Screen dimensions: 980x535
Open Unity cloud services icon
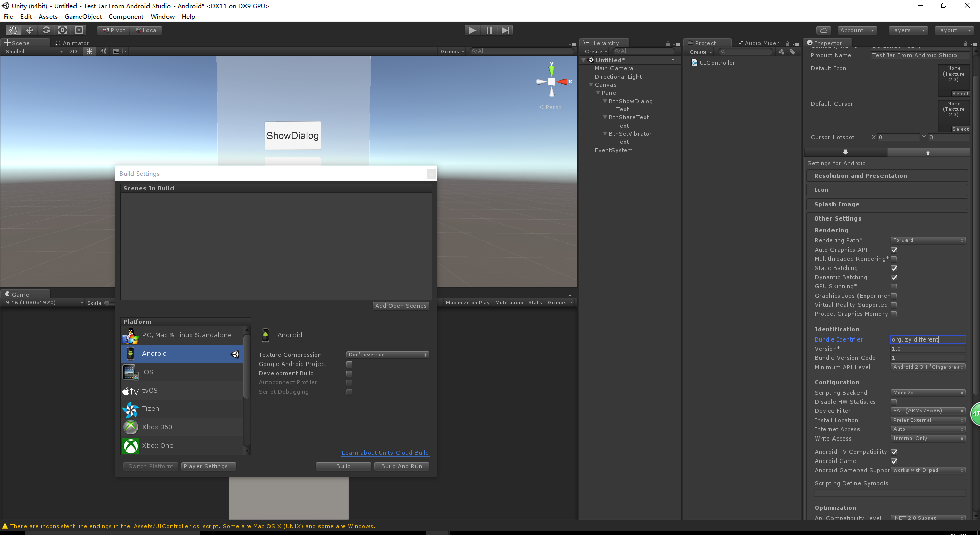823,30
